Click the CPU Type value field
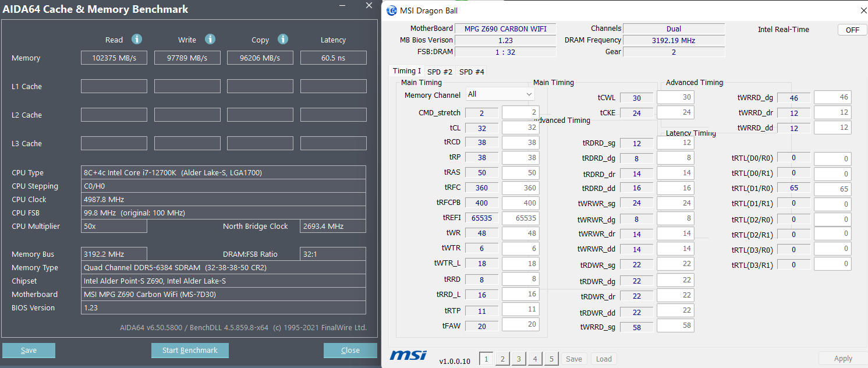This screenshot has height=368, width=868. click(224, 172)
